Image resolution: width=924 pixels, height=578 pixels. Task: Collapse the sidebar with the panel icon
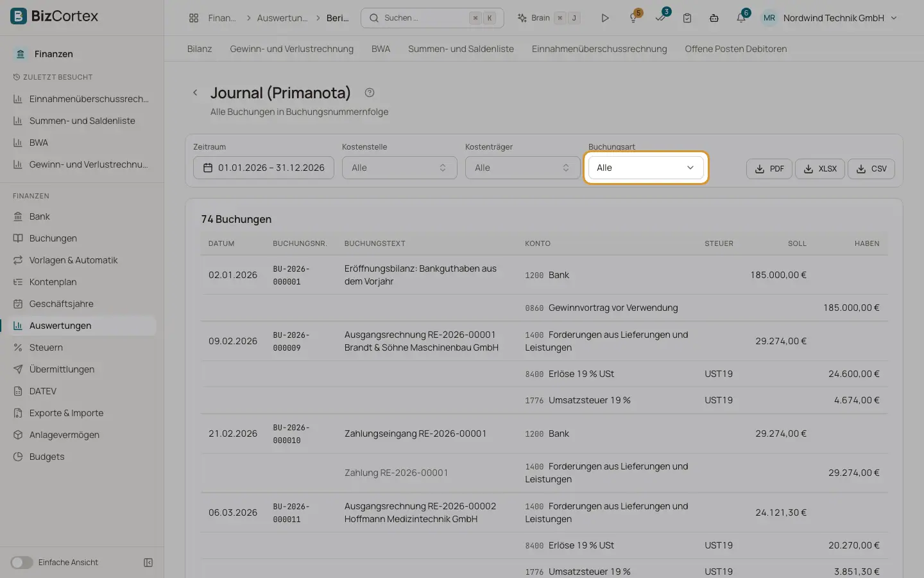pyautogui.click(x=148, y=563)
